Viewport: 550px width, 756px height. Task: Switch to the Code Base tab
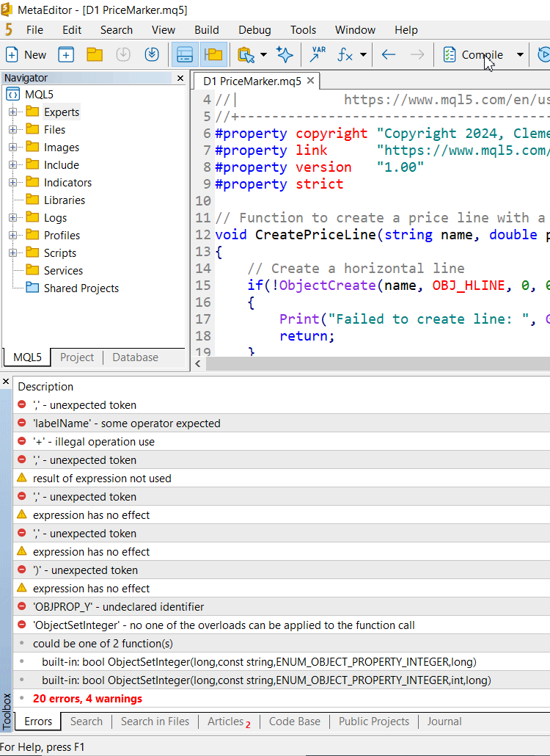294,722
